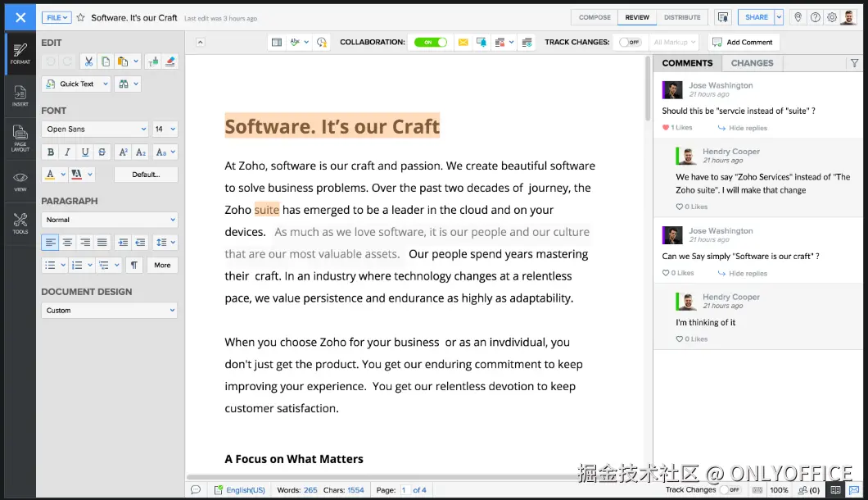Right align the paragraph

coord(84,243)
